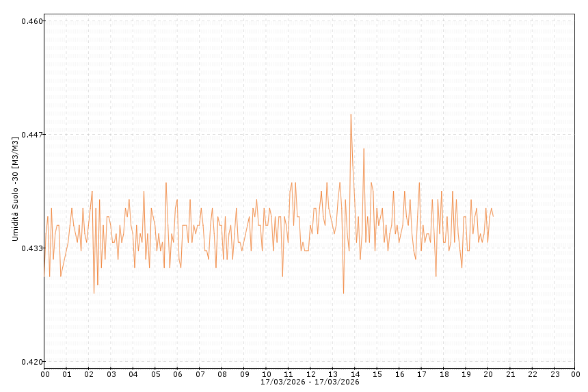Click the date range label '17/03/2026 - 17/03/2026'
This screenshot has width=588, height=392.
coord(310,382)
